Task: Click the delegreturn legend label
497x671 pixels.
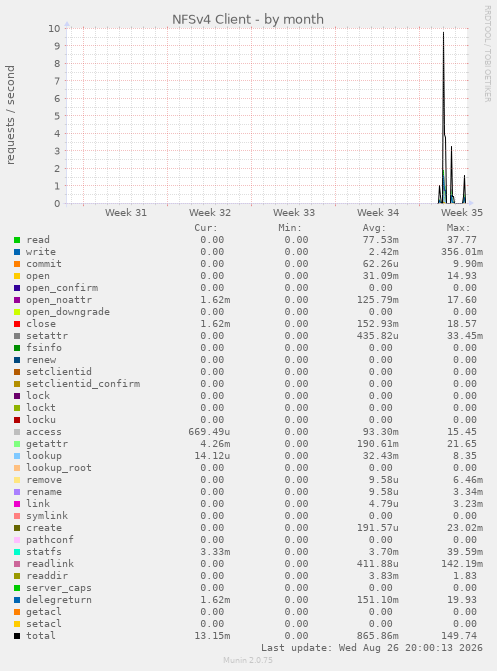Action: (x=59, y=600)
